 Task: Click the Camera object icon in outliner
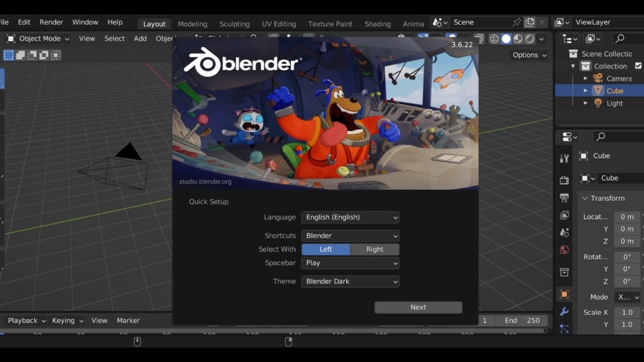[598, 78]
